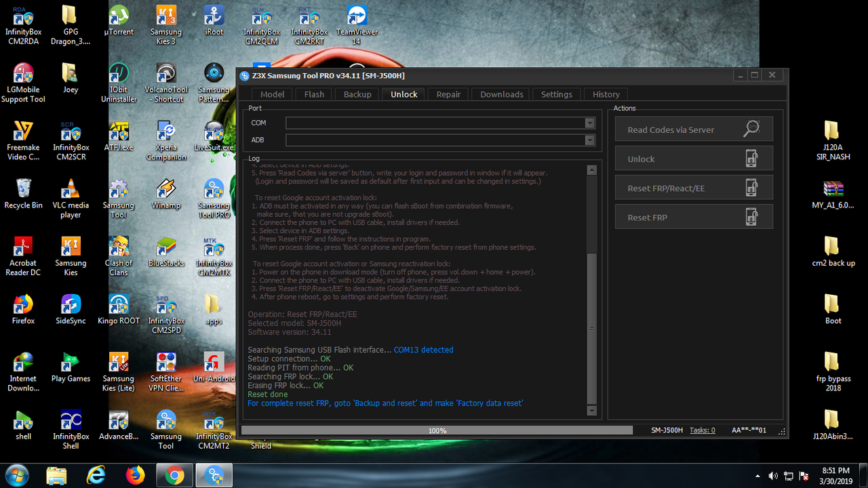Select the Recycle Bin
The width and height of the screenshot is (868, 488).
23,194
